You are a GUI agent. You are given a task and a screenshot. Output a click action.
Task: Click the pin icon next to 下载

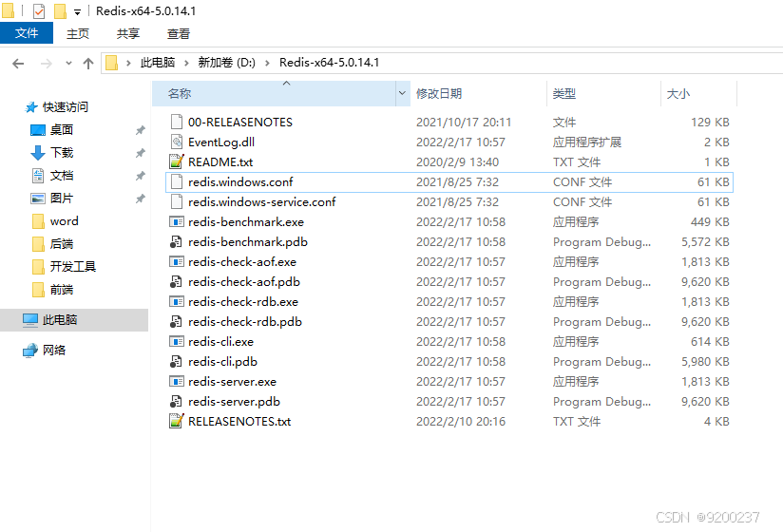(141, 153)
